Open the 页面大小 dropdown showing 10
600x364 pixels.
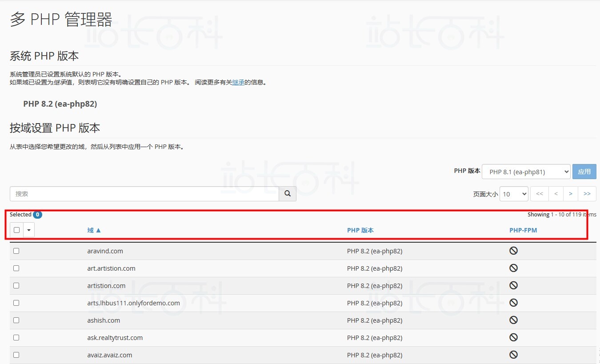[514, 194]
